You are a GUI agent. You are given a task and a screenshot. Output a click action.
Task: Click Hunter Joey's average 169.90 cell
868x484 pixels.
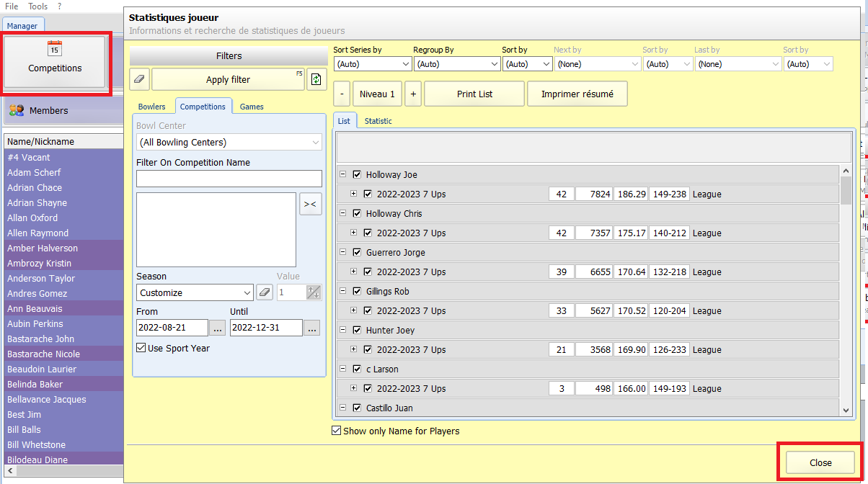631,349
